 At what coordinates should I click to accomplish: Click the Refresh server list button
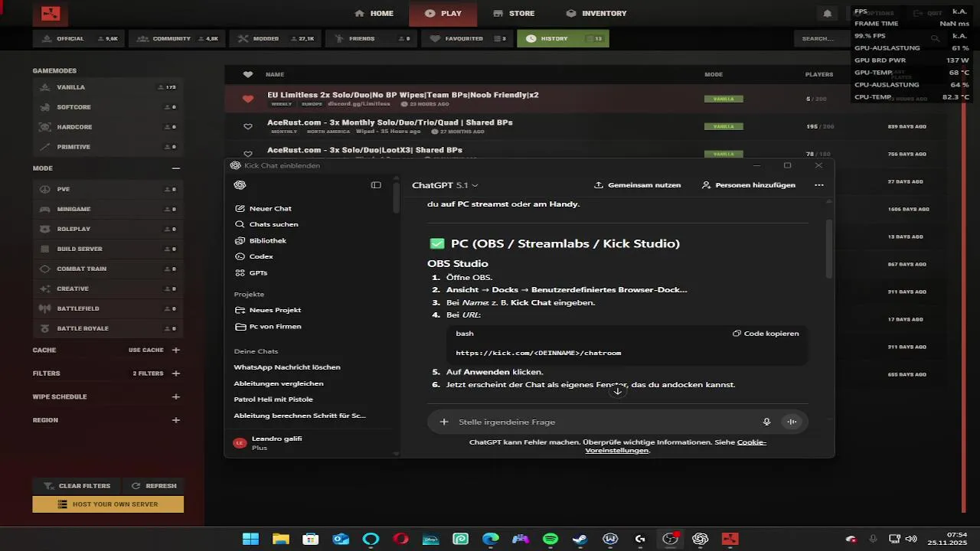point(153,486)
